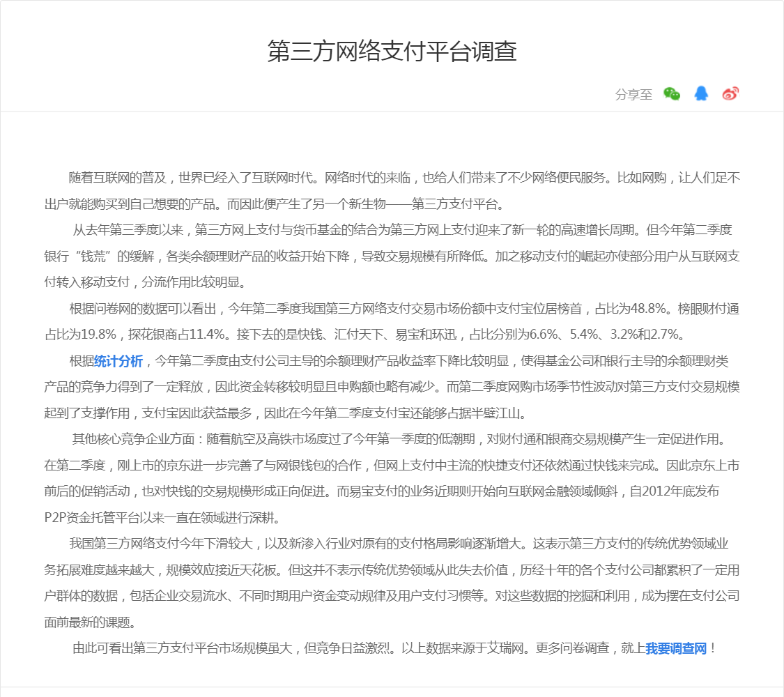Click the text 其他核心竞争企业方面

point(133,439)
